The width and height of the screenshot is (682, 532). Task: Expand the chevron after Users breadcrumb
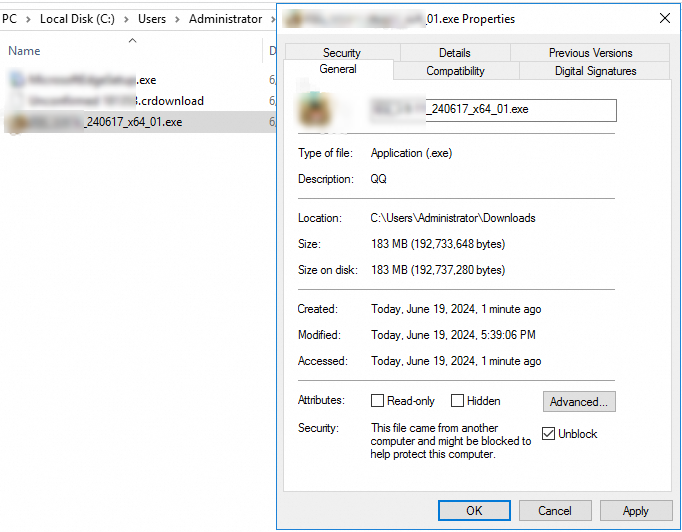(x=177, y=20)
